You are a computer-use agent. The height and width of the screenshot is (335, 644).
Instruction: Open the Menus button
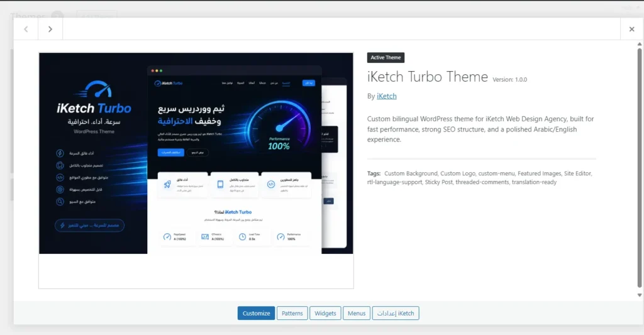pyautogui.click(x=357, y=313)
